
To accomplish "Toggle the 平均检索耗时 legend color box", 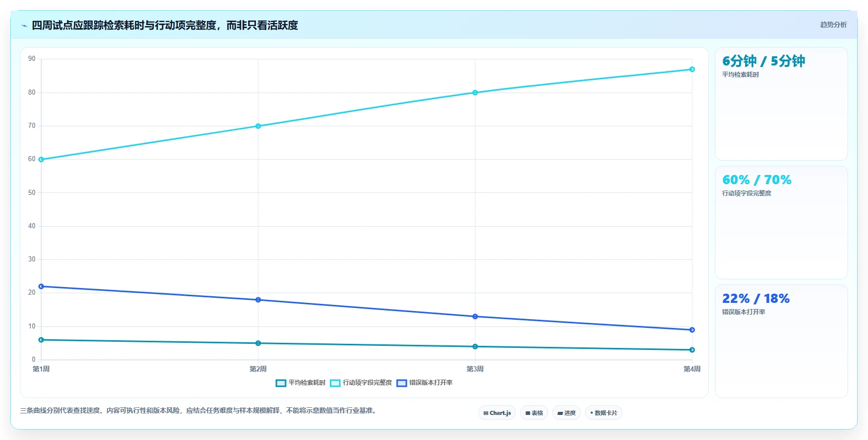I will [280, 383].
